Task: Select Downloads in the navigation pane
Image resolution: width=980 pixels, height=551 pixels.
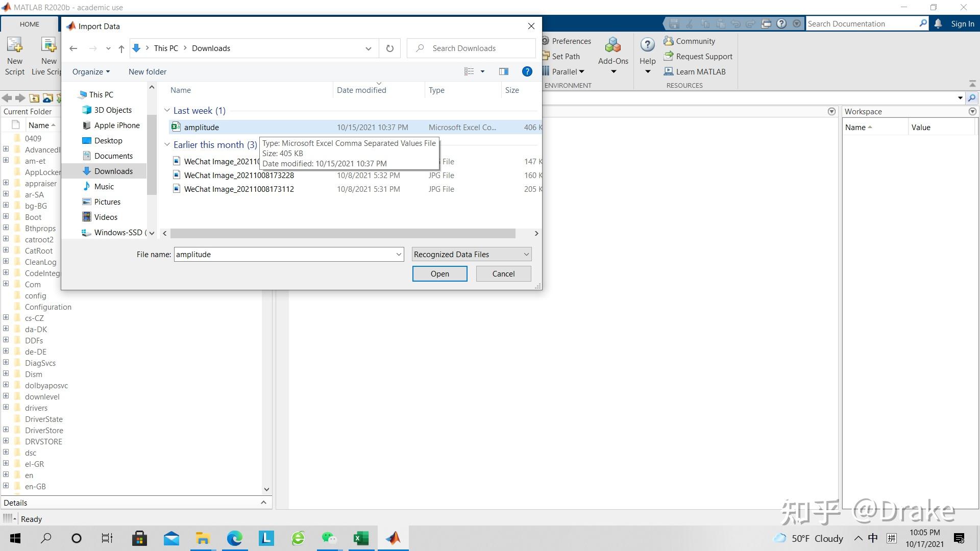Action: [113, 171]
